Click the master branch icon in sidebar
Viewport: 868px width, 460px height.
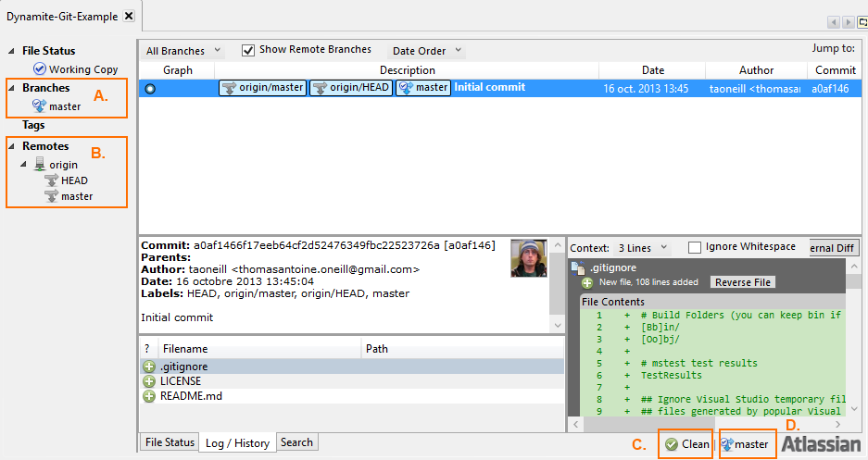coord(39,106)
